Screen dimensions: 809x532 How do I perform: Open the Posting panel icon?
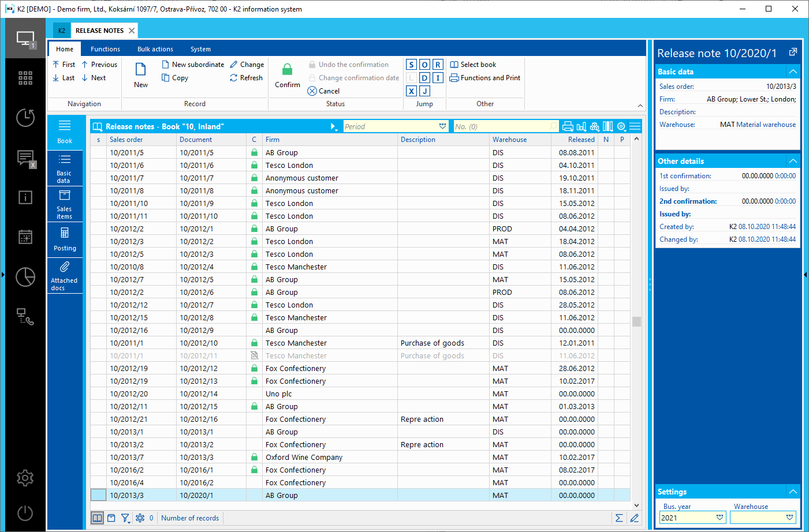(65, 239)
